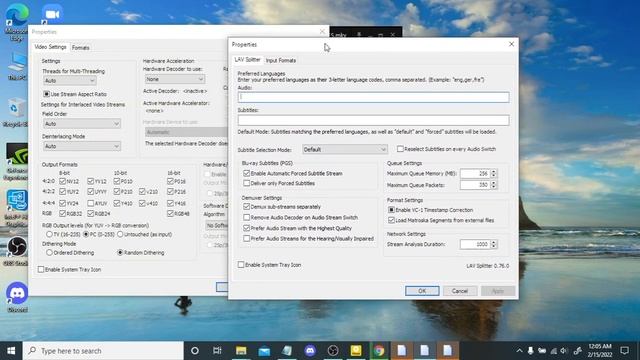Open Recycle Bin desktop icon
Screen dimensions: 640x360
pyautogui.click(x=16, y=112)
